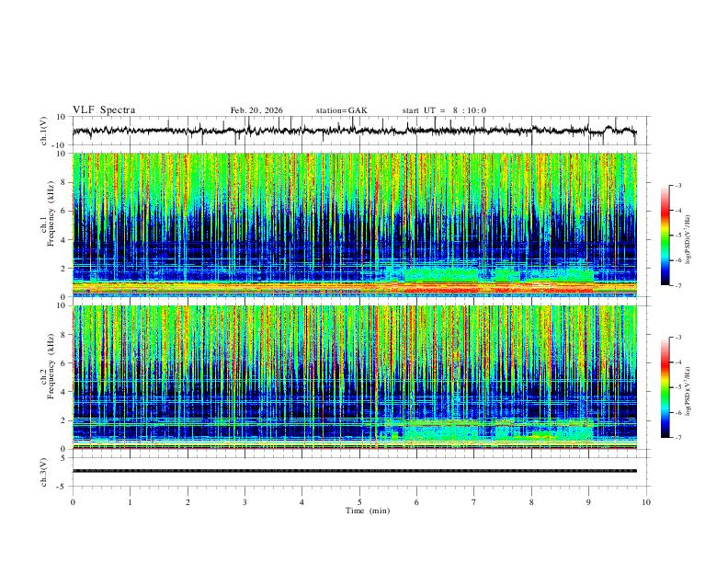Click the 5 minute tick label
Viewport: 728px width, 563px height.
coord(359,502)
